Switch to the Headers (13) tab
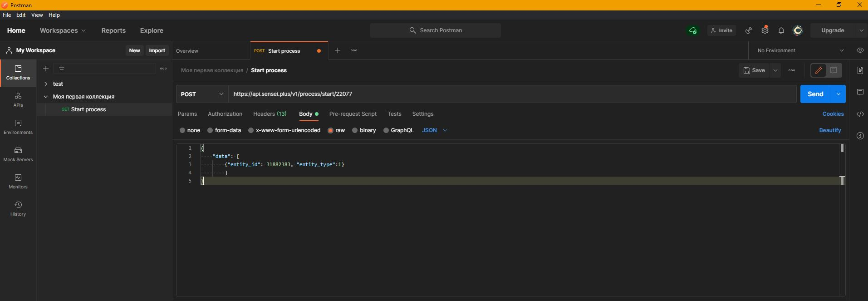868x301 pixels. click(270, 114)
